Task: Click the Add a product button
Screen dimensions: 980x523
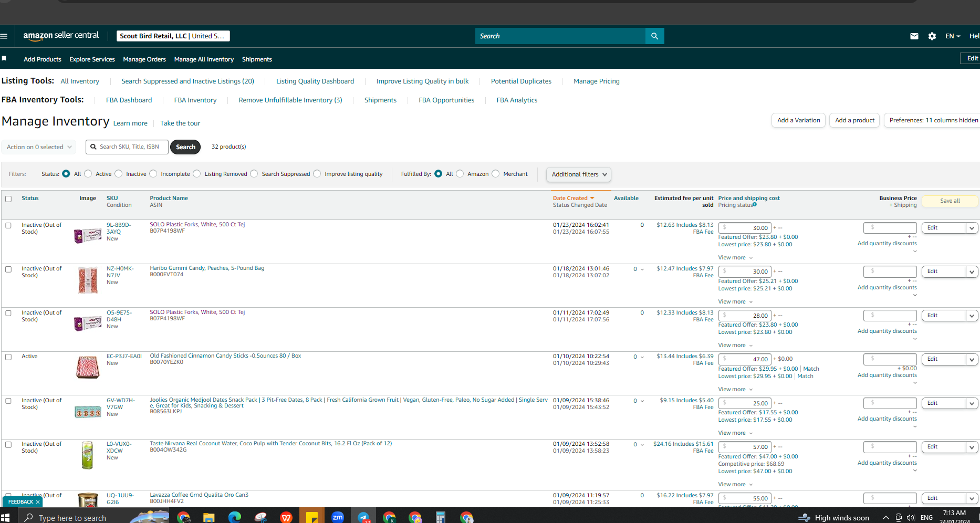Action: tap(854, 120)
